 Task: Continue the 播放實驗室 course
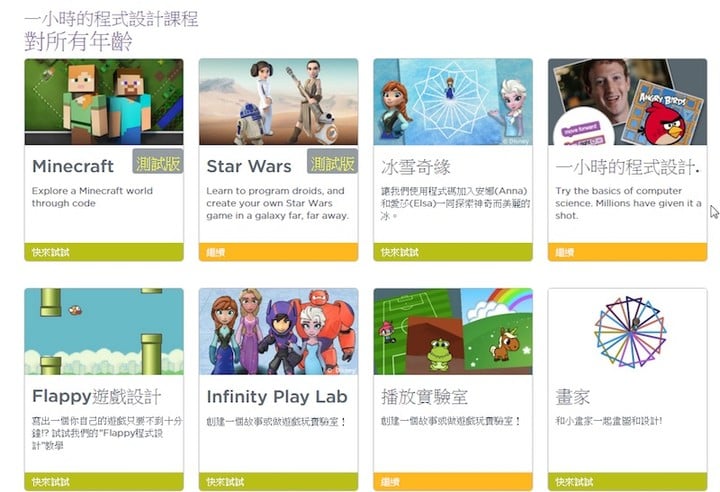point(453,482)
